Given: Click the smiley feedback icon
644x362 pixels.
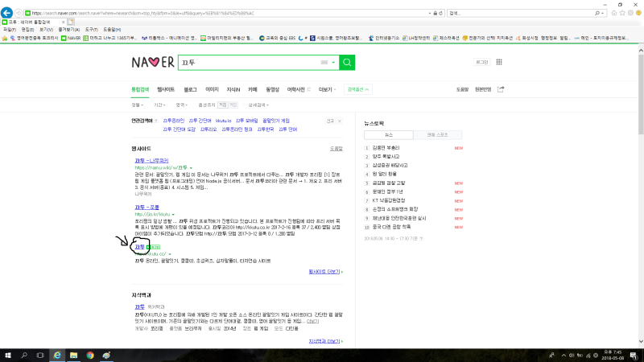Looking at the screenshot, I should [638, 13].
